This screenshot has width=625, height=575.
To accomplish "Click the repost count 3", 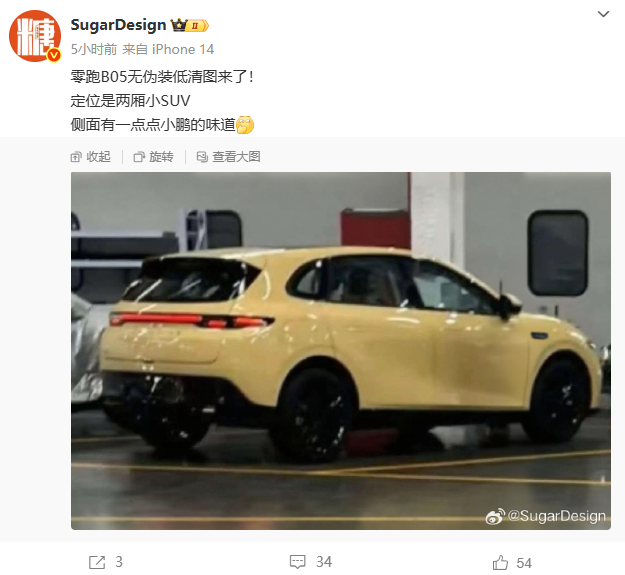I will (x=119, y=562).
